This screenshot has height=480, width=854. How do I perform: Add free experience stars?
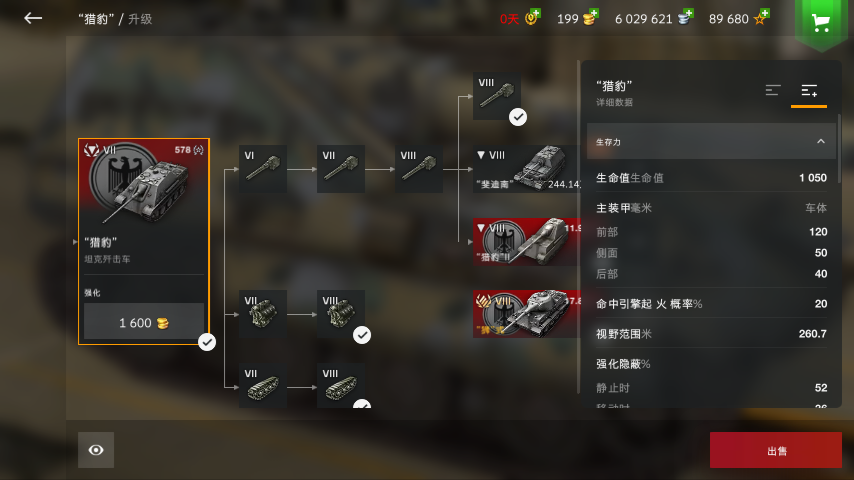(765, 13)
